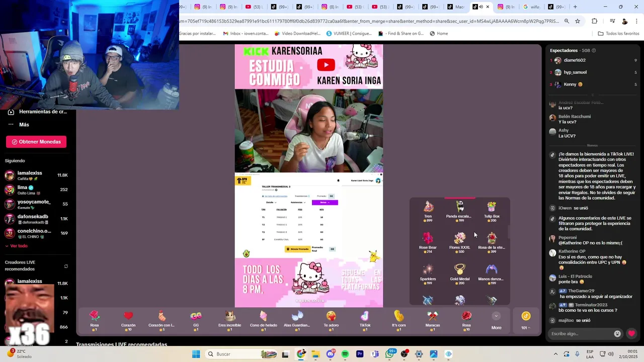
Task: Select the Tulip Box gift
Action: (492, 212)
